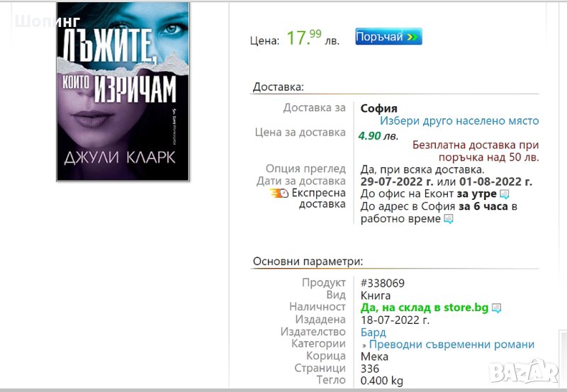The height and width of the screenshot is (392, 567).
Task: Click the "Експресна доставка" label
Action: (318, 198)
